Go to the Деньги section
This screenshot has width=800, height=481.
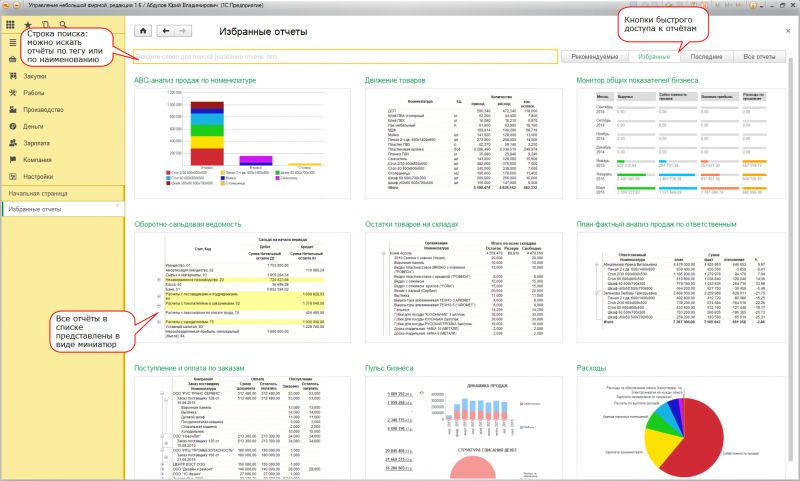pos(33,126)
